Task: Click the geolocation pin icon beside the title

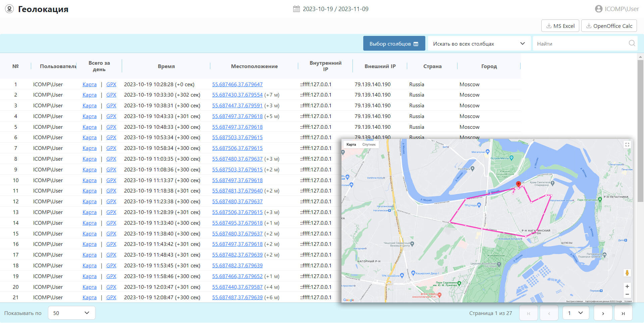Action: coord(9,9)
